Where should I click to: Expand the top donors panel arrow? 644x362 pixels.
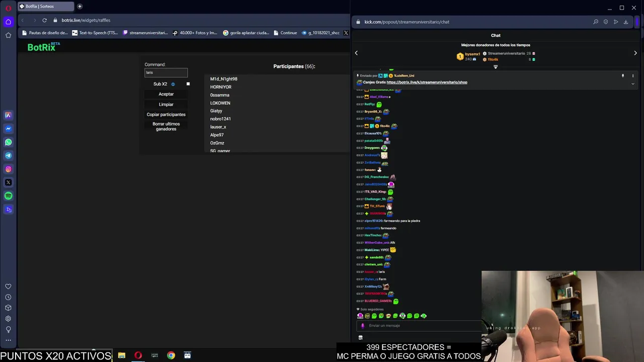point(496,67)
